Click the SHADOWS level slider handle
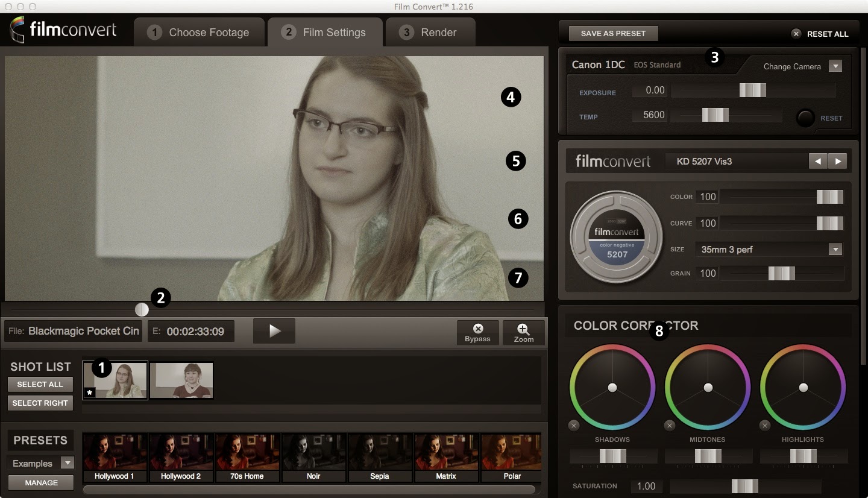868x498 pixels. point(613,456)
